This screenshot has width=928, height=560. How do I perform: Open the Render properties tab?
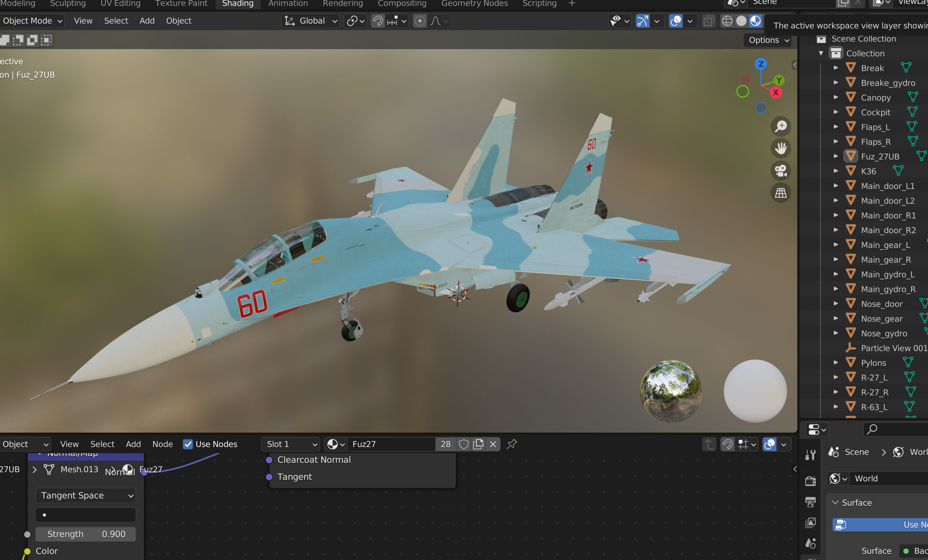(810, 481)
